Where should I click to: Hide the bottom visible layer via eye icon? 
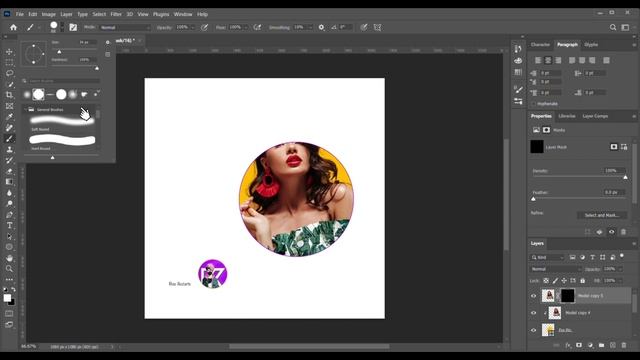tap(533, 330)
